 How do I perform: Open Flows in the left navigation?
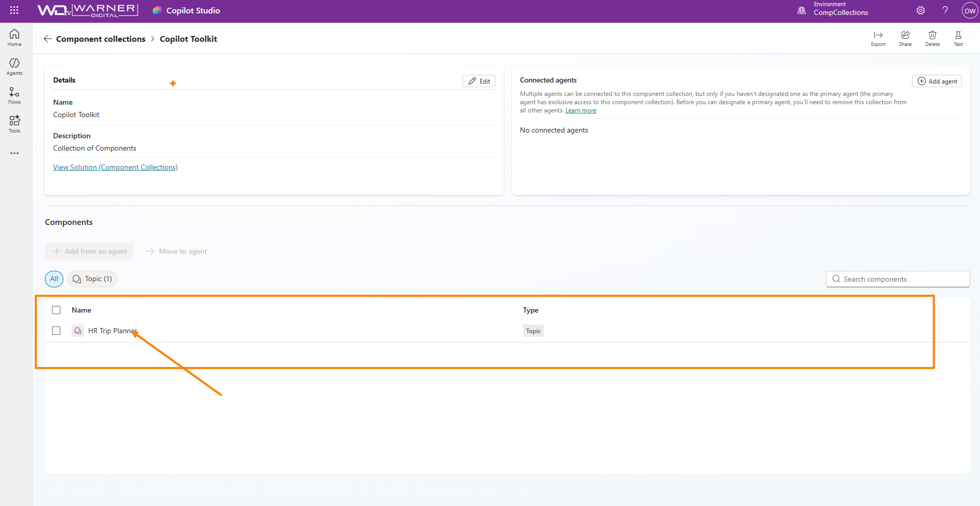click(x=14, y=95)
